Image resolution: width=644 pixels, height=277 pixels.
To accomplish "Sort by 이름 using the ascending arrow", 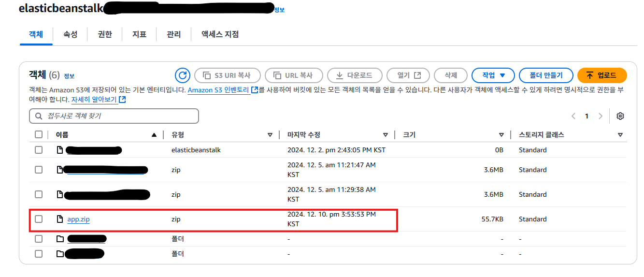I will coord(154,135).
